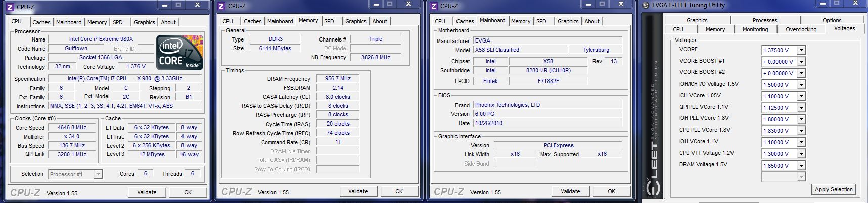The height and width of the screenshot is (203, 868).
Task: Open SPD tab in CPU-tab CPU-Z window
Action: [117, 22]
